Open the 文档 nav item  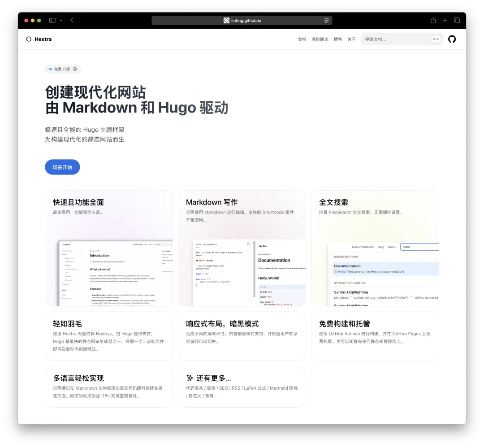(302, 39)
